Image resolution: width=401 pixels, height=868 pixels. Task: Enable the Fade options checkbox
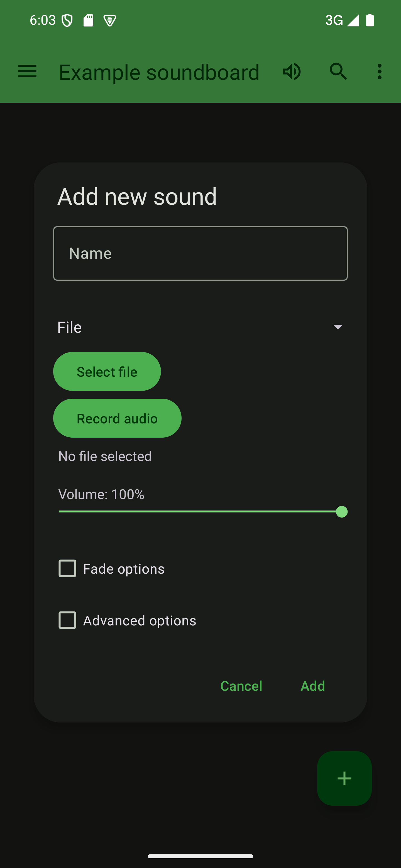67,568
